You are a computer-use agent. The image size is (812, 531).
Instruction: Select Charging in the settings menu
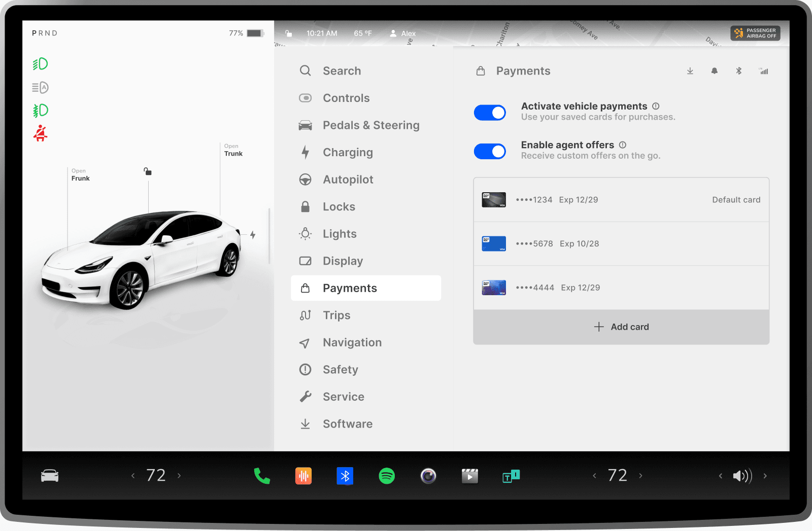coord(366,152)
